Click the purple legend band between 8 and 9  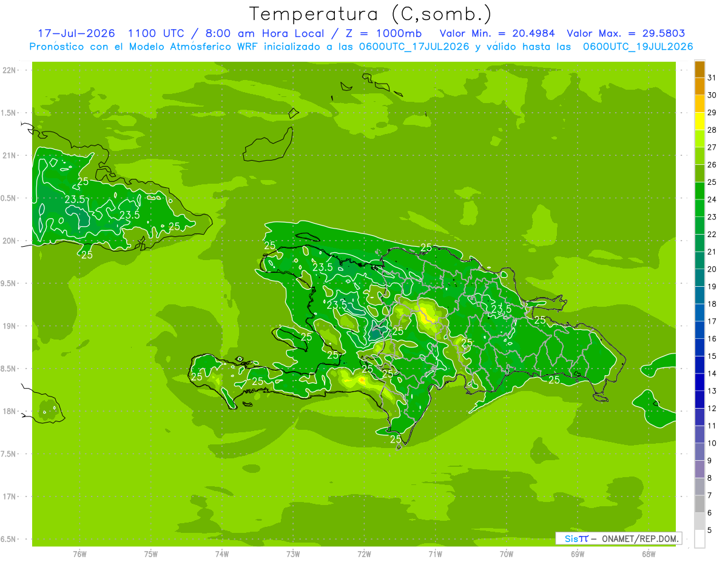(x=699, y=469)
